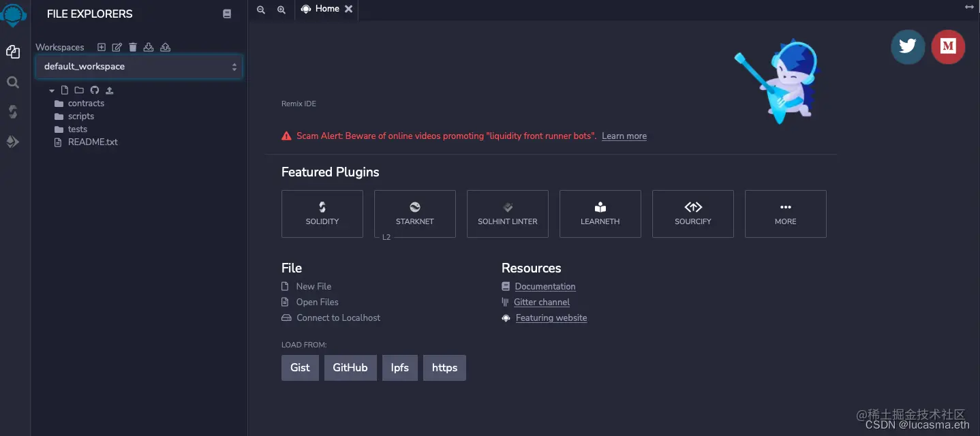Image resolution: width=980 pixels, height=436 pixels.
Task: Close the Home tab
Action: tap(349, 9)
